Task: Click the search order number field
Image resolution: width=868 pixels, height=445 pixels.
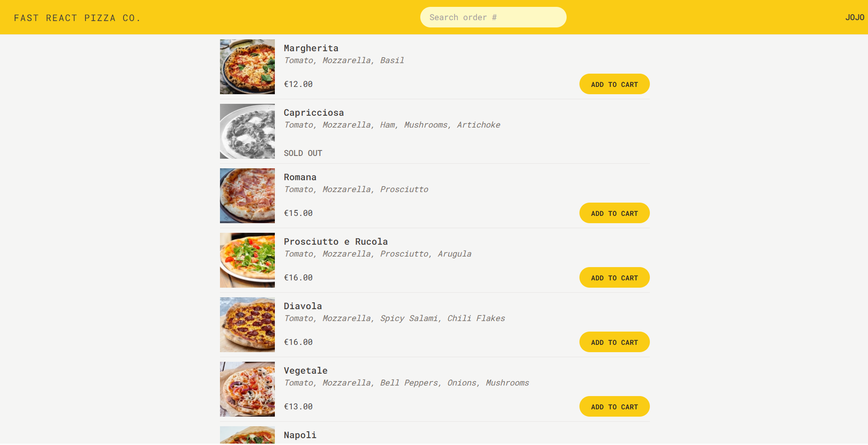Action: 493,17
